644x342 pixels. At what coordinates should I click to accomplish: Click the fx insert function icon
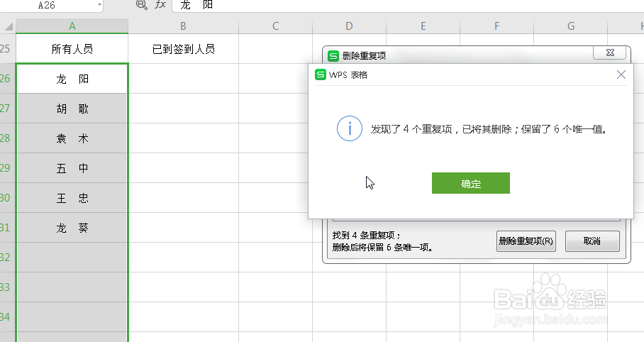[x=160, y=5]
